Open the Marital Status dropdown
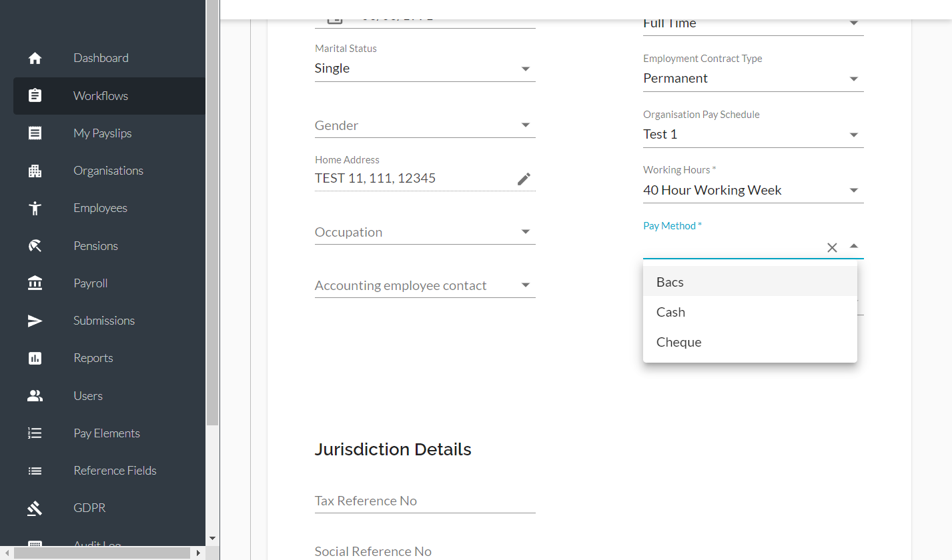Viewport: 952px width, 560px height. (425, 68)
